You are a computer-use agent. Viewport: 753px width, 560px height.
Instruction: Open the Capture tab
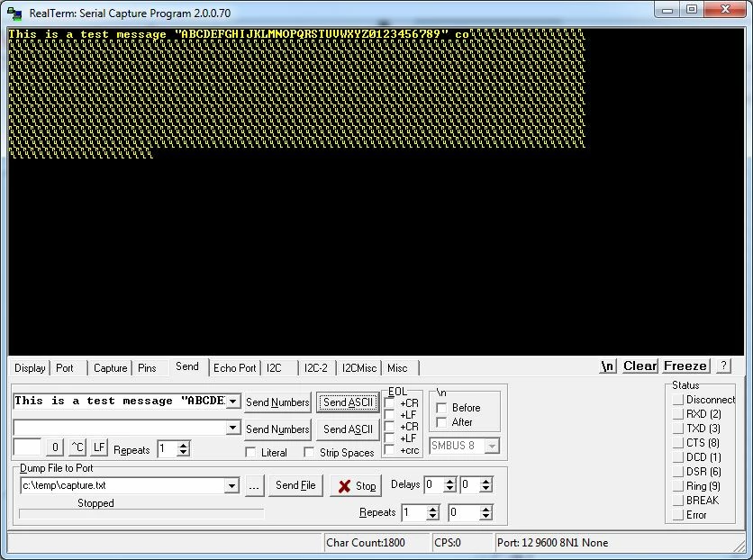(110, 368)
